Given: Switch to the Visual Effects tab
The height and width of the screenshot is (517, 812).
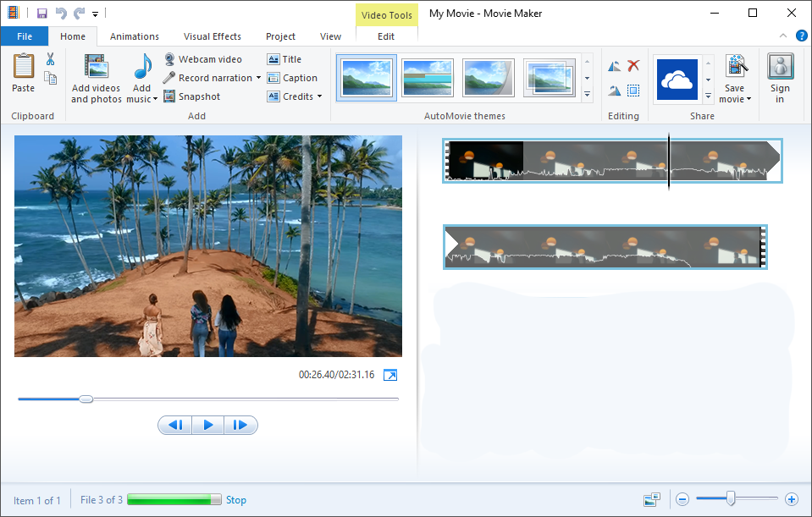Looking at the screenshot, I should click(x=212, y=36).
